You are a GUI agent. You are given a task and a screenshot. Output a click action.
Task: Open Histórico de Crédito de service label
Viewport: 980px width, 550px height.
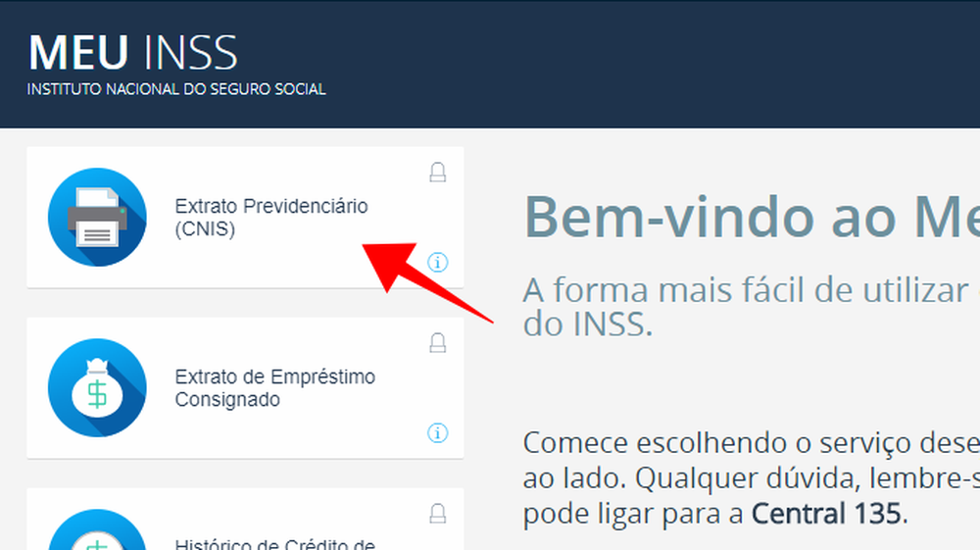[x=275, y=544]
